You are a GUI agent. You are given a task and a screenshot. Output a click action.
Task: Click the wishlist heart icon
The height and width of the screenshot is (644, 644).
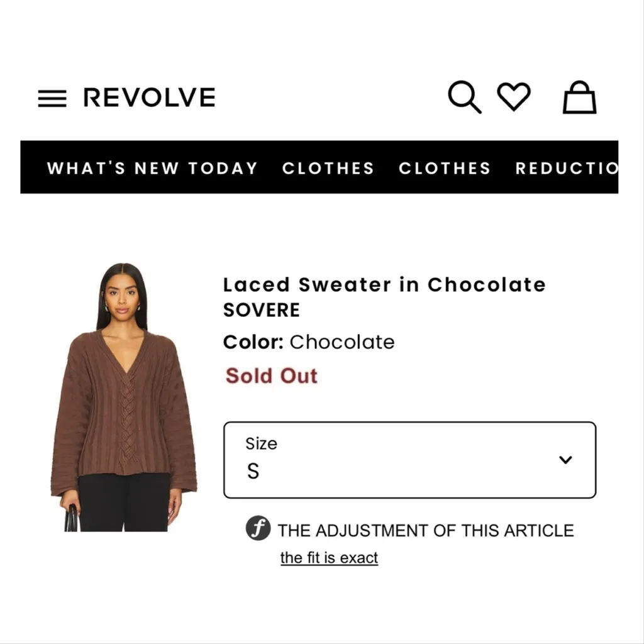tap(514, 96)
